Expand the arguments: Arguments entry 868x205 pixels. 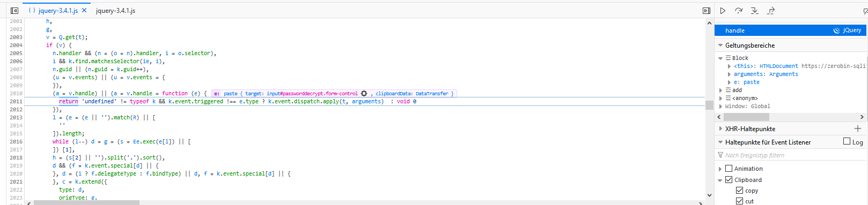point(729,74)
